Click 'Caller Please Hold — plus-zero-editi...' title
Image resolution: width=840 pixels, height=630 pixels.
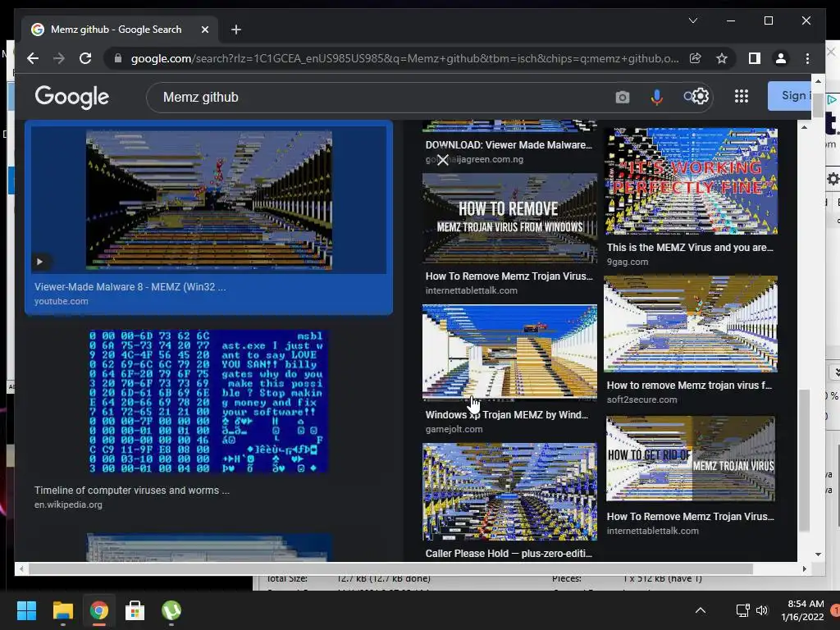click(509, 554)
